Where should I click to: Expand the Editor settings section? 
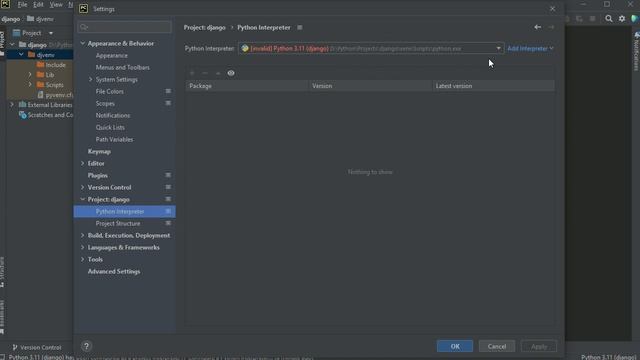[x=82, y=163]
